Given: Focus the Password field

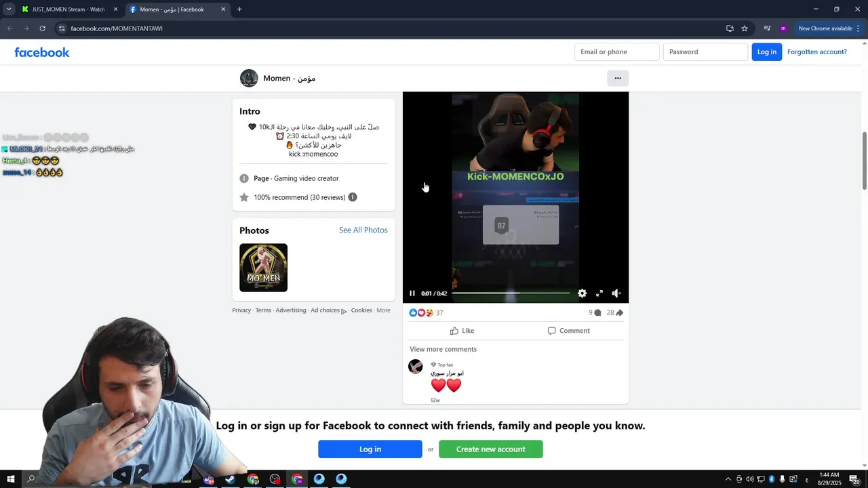Looking at the screenshot, I should coord(705,52).
